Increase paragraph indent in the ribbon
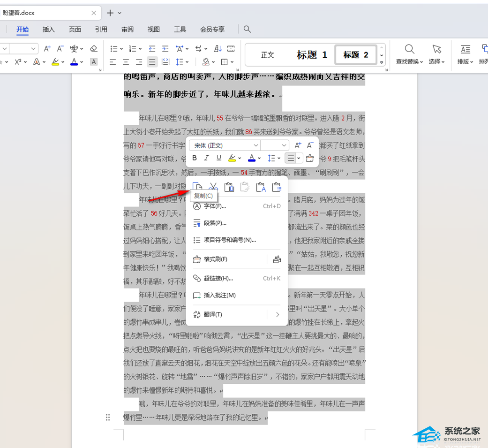Viewport: 488px width, 448px height. pos(165,49)
